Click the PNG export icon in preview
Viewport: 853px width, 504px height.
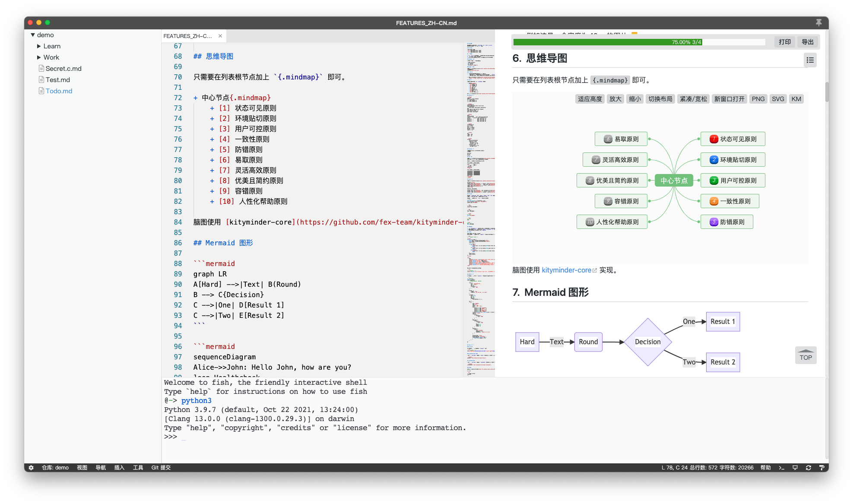758,99
